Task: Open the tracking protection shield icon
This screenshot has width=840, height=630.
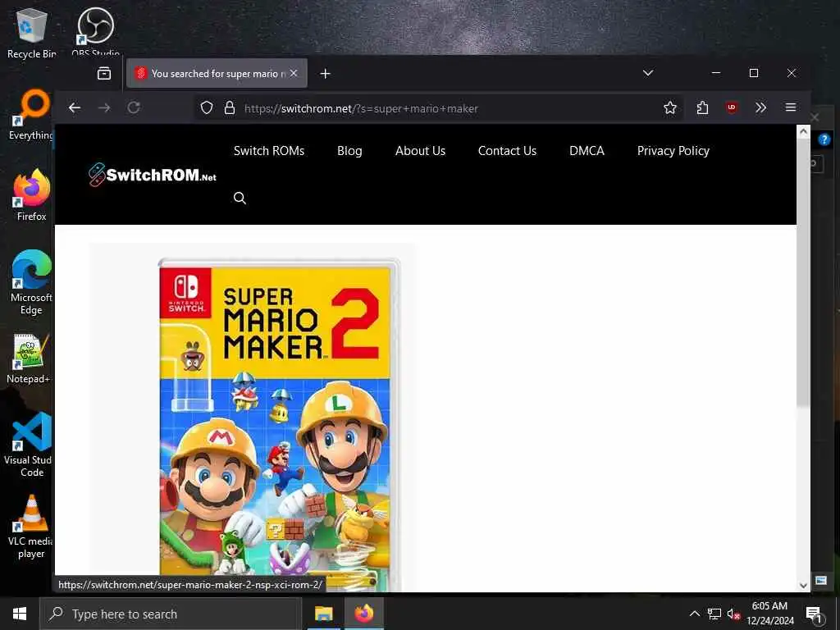Action: [x=207, y=107]
